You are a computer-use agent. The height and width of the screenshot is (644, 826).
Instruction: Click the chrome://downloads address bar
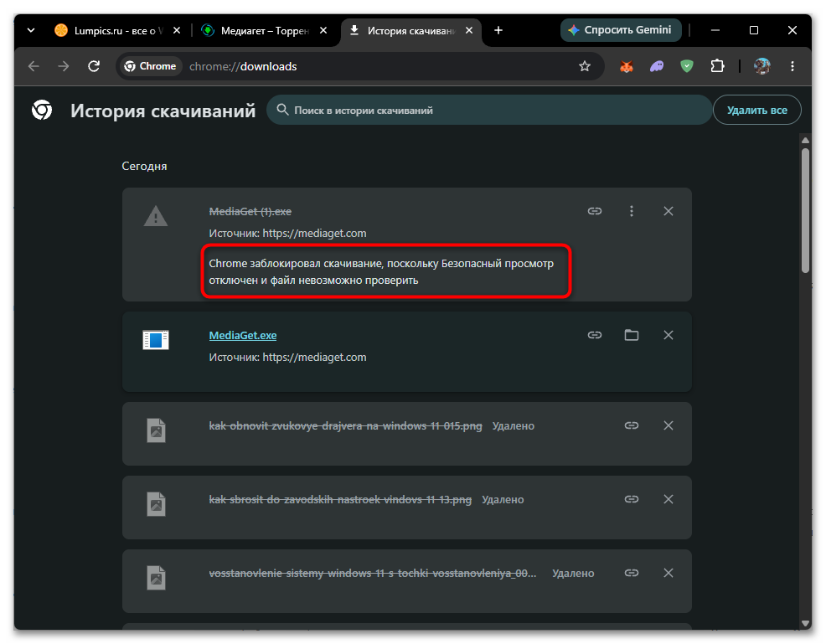coord(360,66)
